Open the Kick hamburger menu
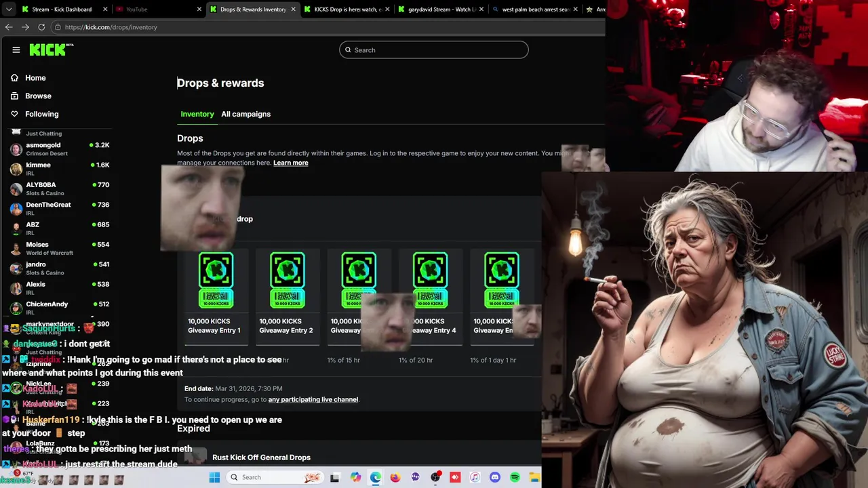Viewport: 868px width, 488px height. [x=16, y=49]
